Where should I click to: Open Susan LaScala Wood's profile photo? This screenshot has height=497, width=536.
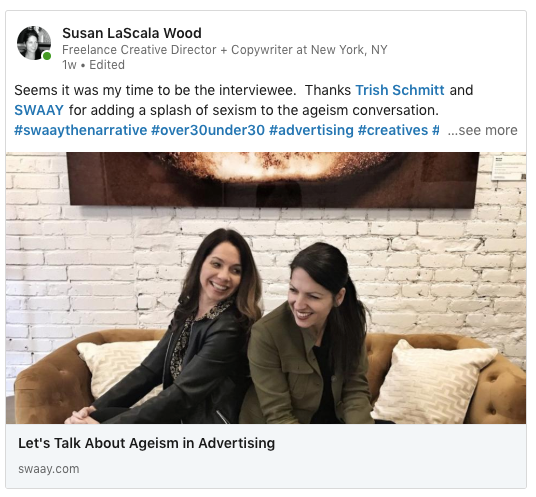[34, 43]
